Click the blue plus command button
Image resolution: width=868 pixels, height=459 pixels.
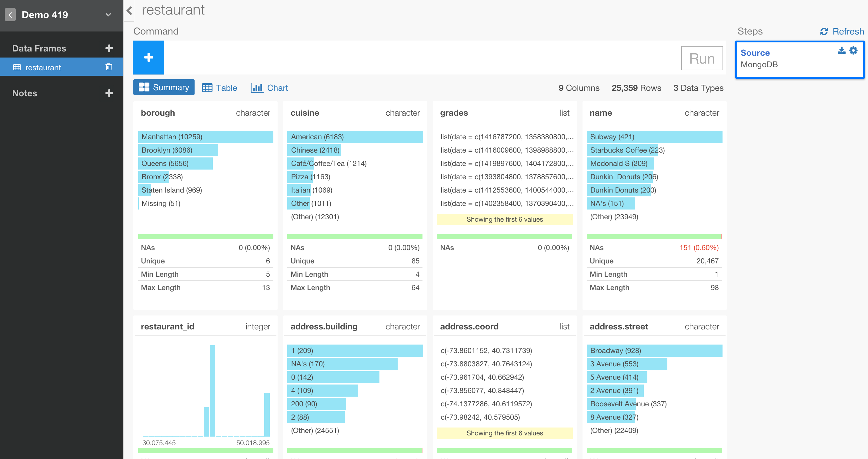point(149,58)
